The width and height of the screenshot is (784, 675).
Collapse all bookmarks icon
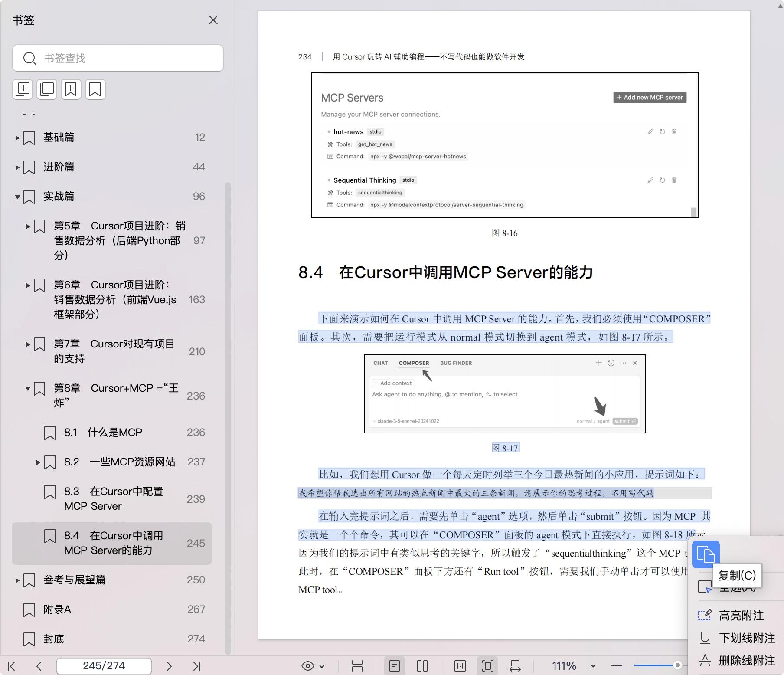pos(47,89)
